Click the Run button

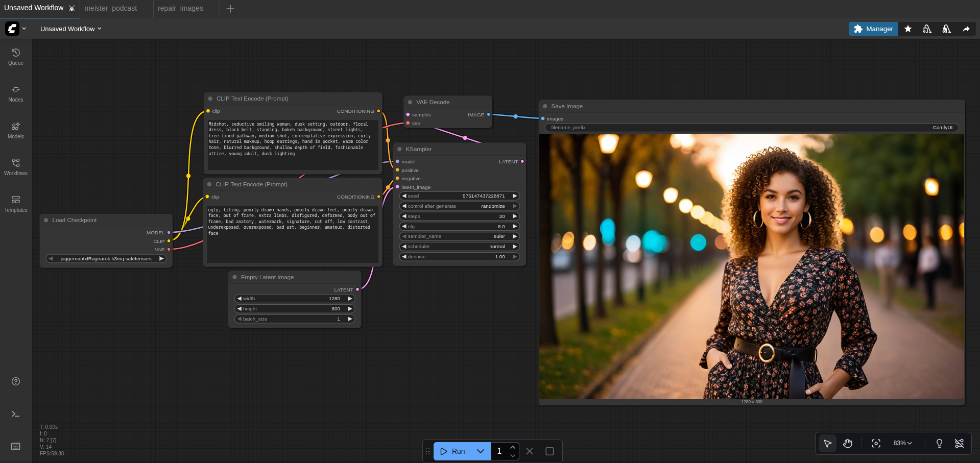pyautogui.click(x=453, y=451)
